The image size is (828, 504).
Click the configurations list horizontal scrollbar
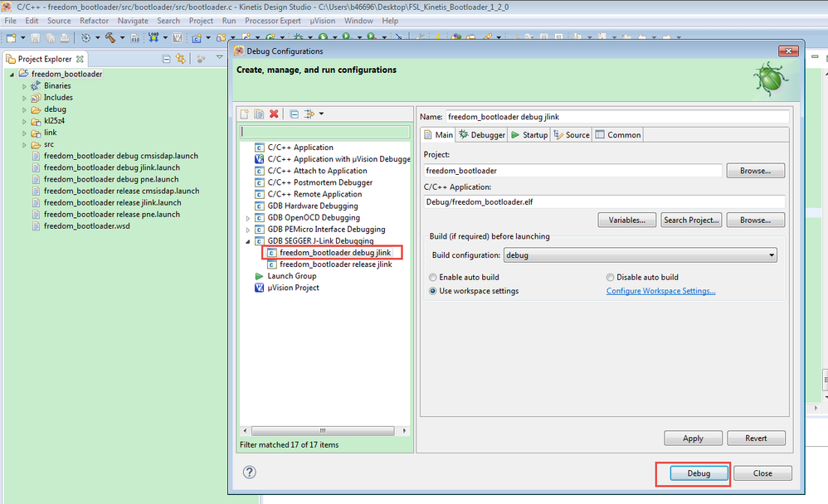point(324,431)
